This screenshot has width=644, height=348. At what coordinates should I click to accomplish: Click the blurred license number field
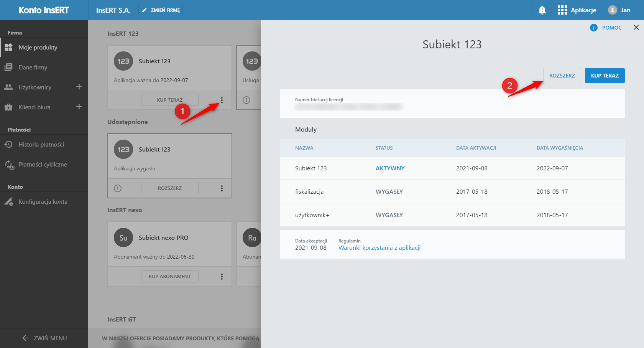coord(349,107)
